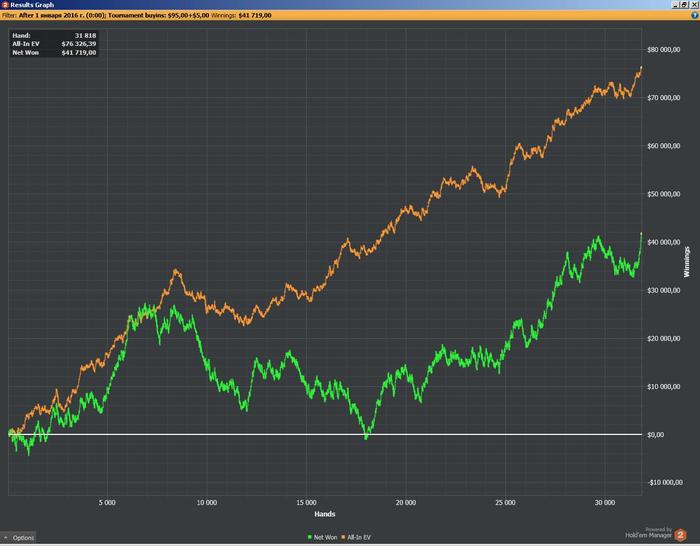Click the $40 000,00 axis label
This screenshot has width=700, height=546.
[663, 242]
